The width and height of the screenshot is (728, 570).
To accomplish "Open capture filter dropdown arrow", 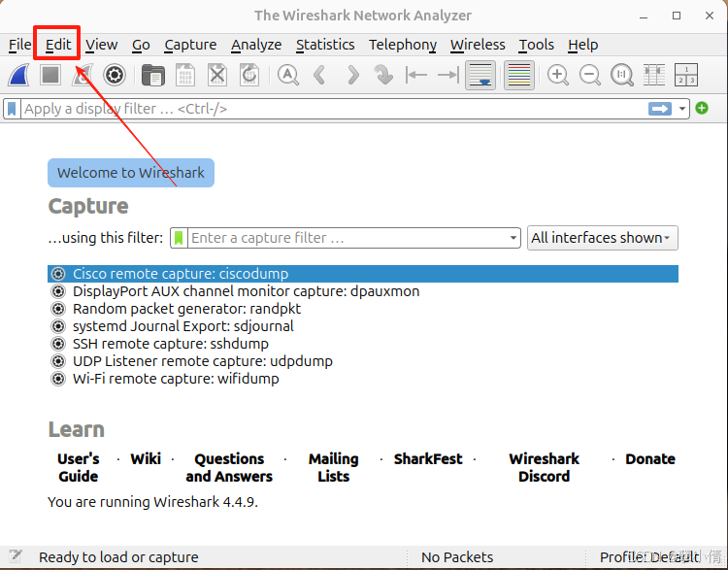I will click(513, 238).
